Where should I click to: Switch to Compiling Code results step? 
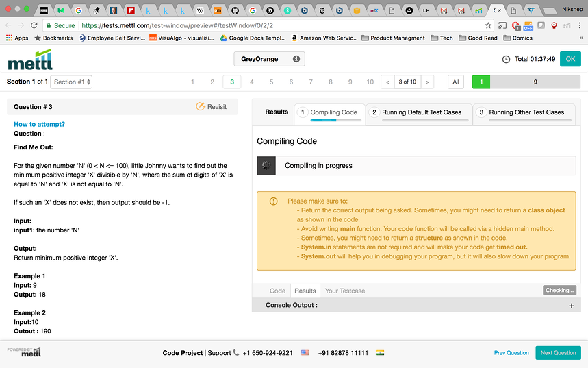(x=330, y=114)
